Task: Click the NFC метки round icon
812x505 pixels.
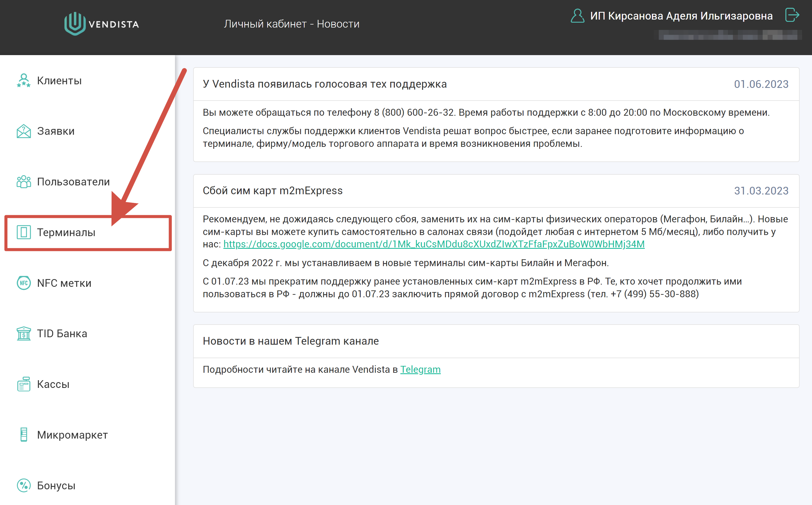Action: pyautogui.click(x=24, y=283)
